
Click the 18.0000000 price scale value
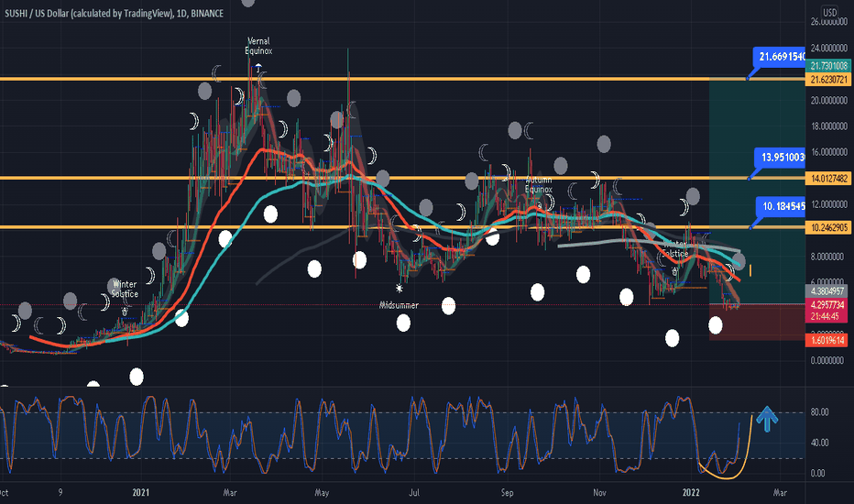(828, 127)
